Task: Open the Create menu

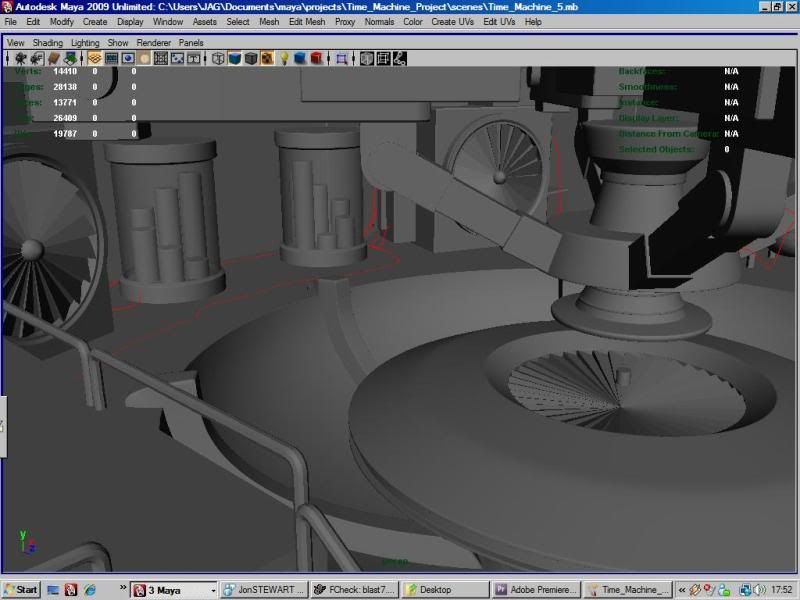Action: tap(95, 22)
